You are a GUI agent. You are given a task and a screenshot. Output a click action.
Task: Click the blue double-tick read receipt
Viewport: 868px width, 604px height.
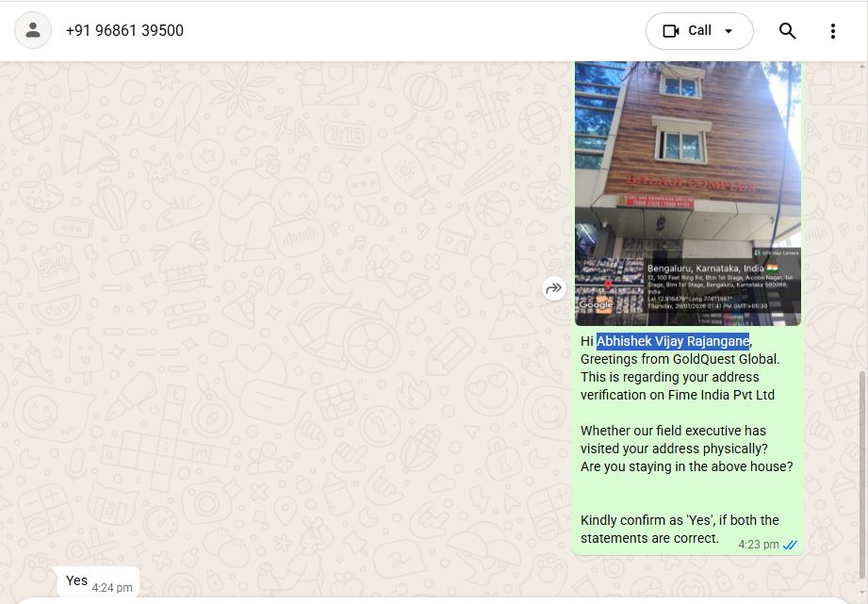pyautogui.click(x=790, y=545)
